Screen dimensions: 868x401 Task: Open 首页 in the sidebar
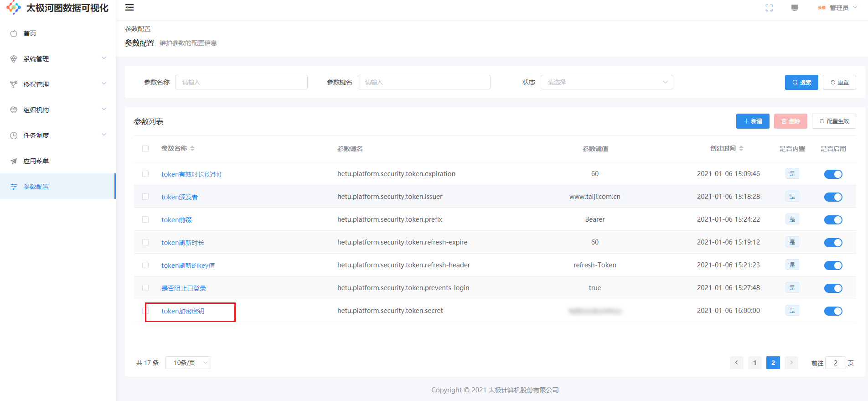tap(58, 33)
